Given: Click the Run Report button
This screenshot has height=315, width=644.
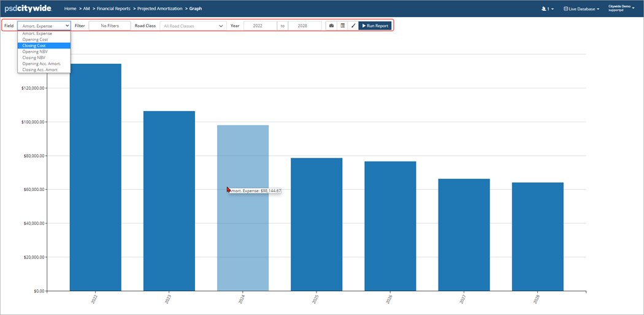Looking at the screenshot, I should click(x=375, y=26).
